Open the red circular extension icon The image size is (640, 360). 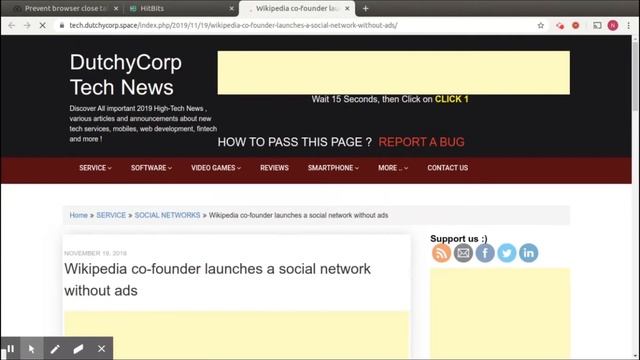(x=576, y=25)
